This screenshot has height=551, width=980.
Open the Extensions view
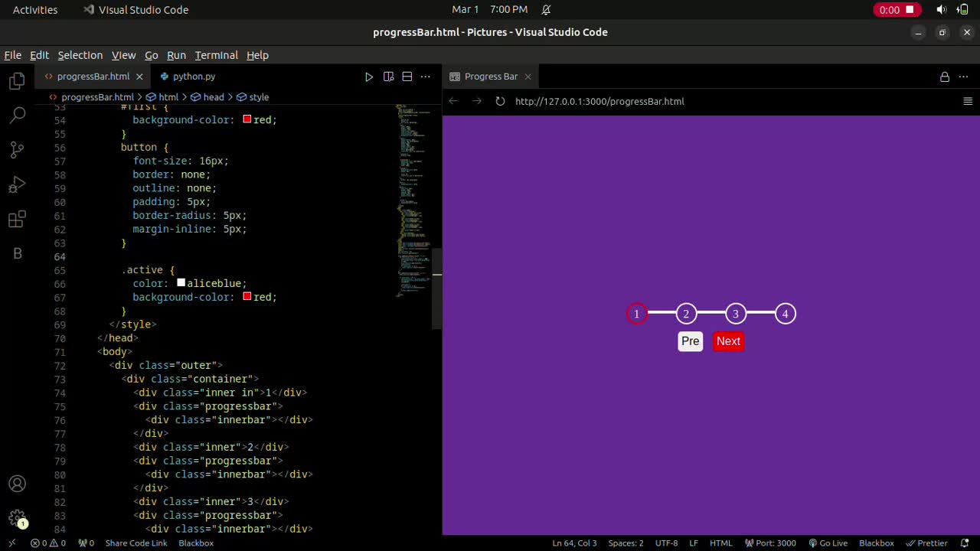[17, 220]
